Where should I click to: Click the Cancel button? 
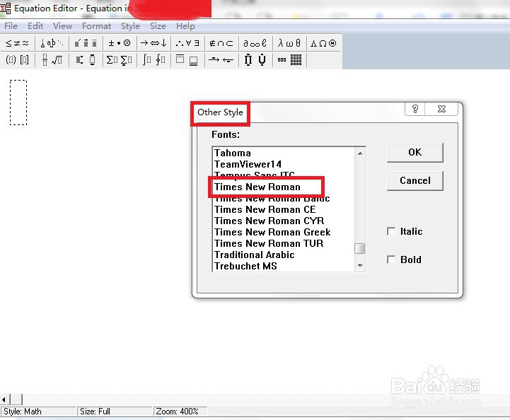(415, 181)
